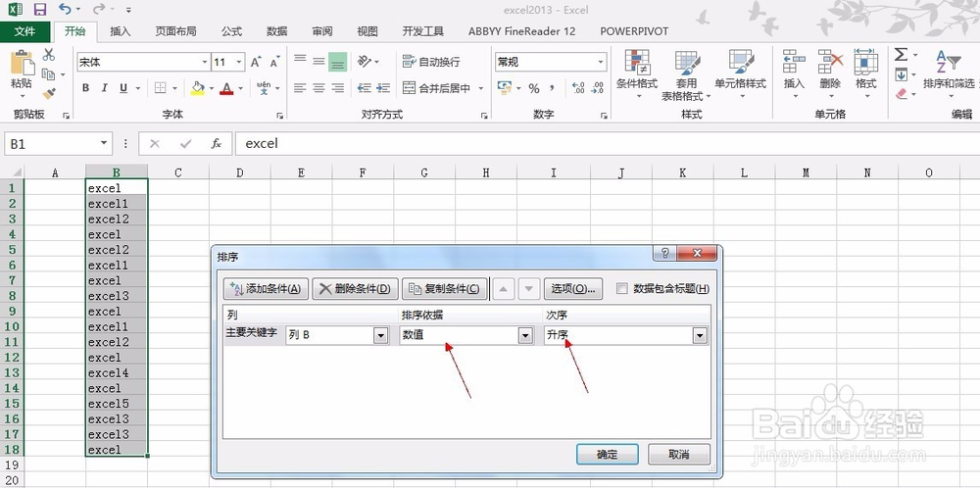Viewport: 980px width, 488px height.
Task: Apply cell borders icon
Action: click(160, 88)
